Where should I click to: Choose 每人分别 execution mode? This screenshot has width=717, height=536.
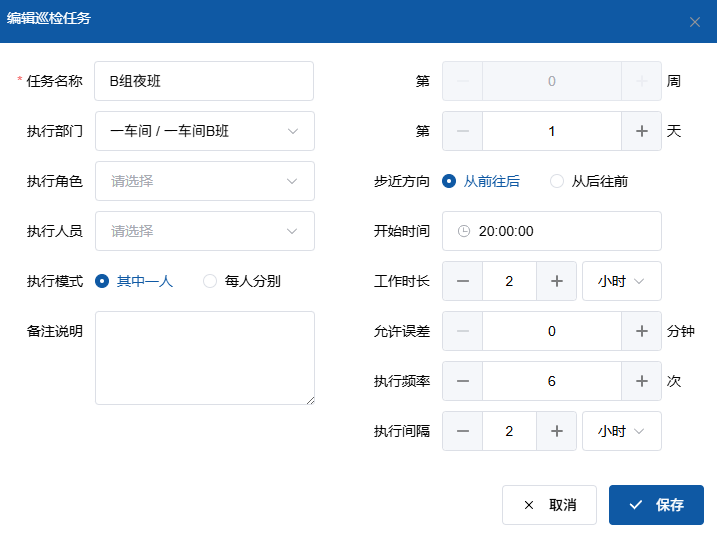(210, 281)
